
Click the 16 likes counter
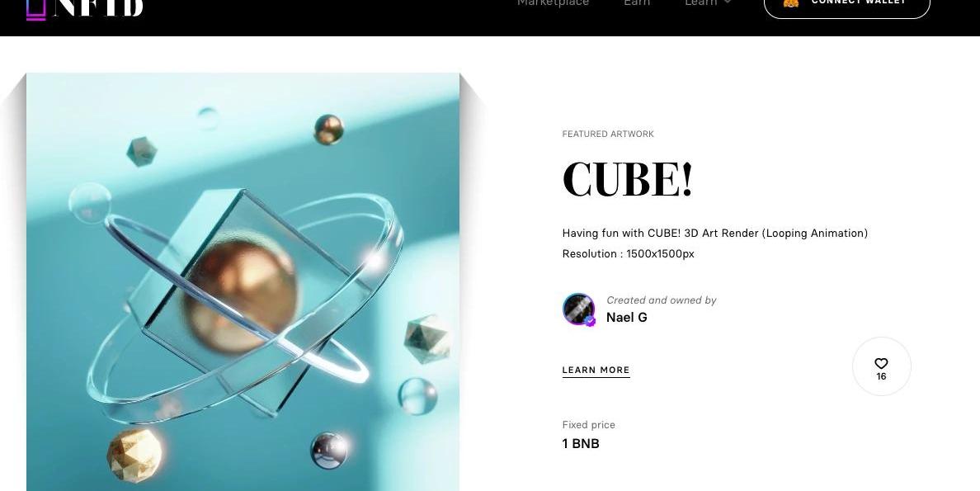[x=881, y=376]
